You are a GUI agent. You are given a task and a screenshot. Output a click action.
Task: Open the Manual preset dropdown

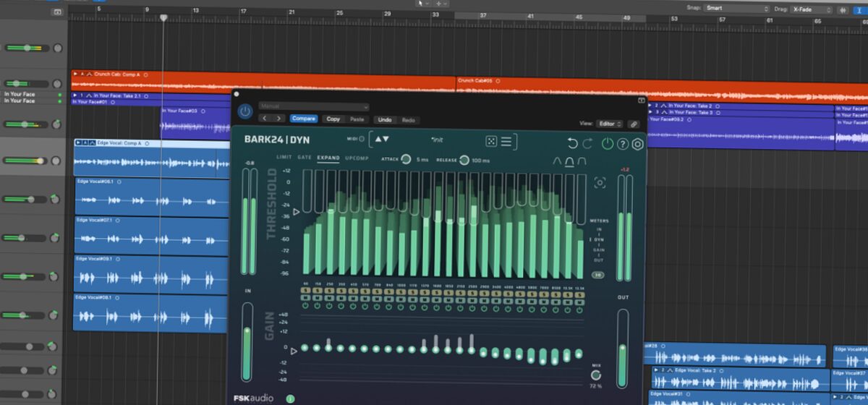coord(312,106)
